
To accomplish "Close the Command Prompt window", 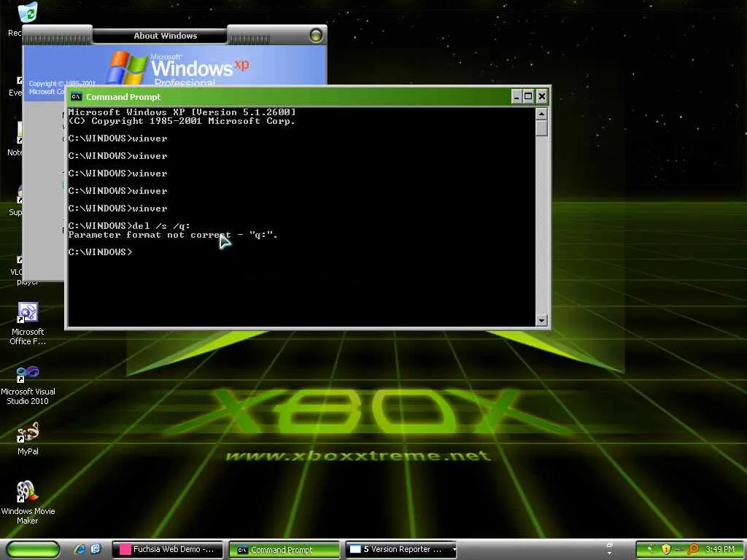I will (542, 97).
